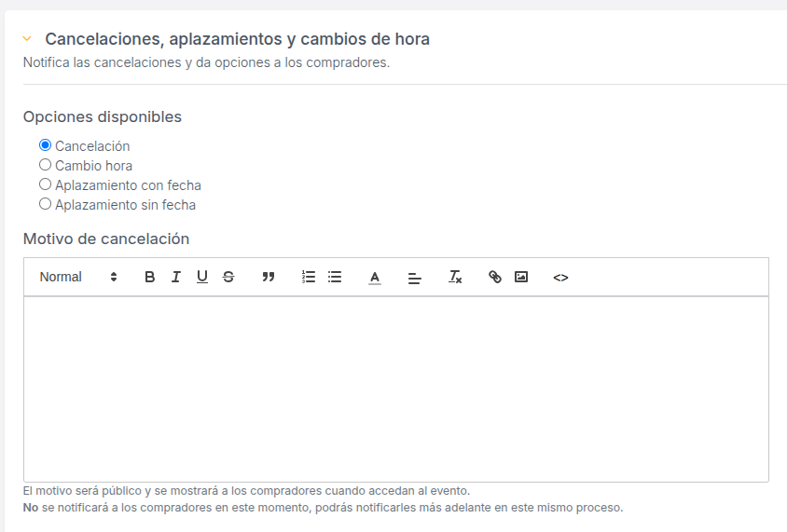Apply bold formatting in the editor
The height and width of the screenshot is (532, 787).
point(149,277)
